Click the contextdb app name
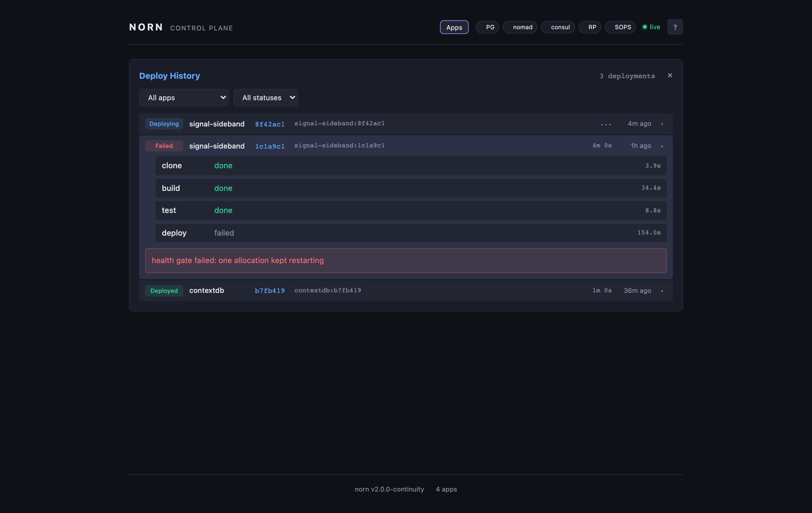The image size is (812, 513). click(x=206, y=290)
